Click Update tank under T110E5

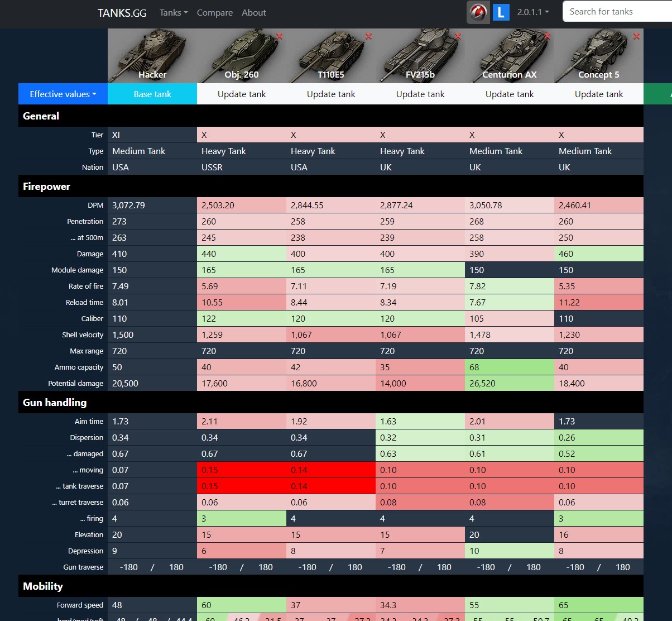pos(331,94)
